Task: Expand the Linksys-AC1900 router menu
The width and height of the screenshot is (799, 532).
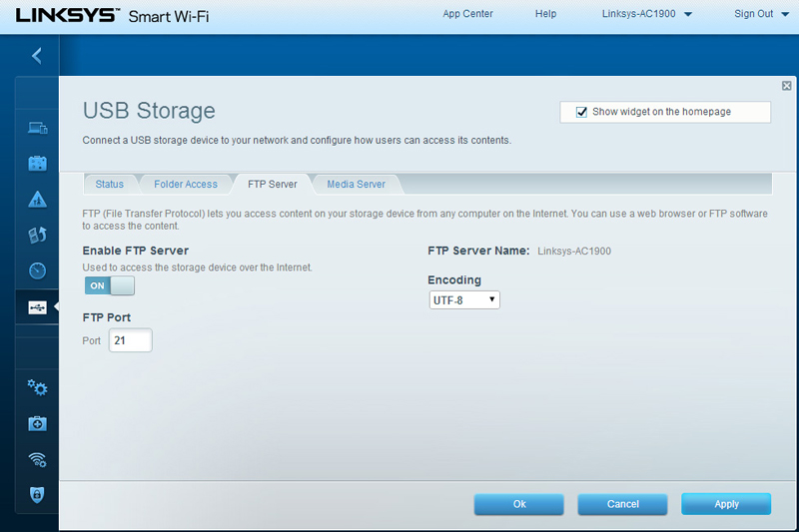Action: pos(646,14)
